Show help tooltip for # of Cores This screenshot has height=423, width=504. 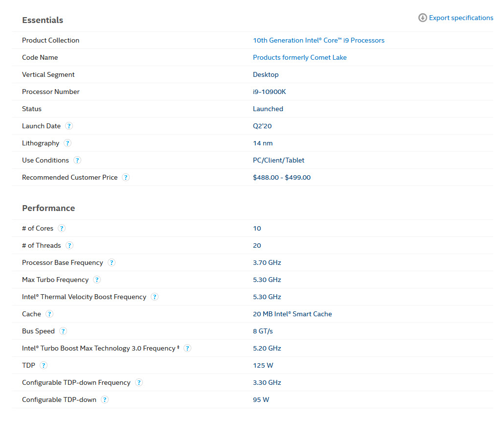pyautogui.click(x=61, y=228)
